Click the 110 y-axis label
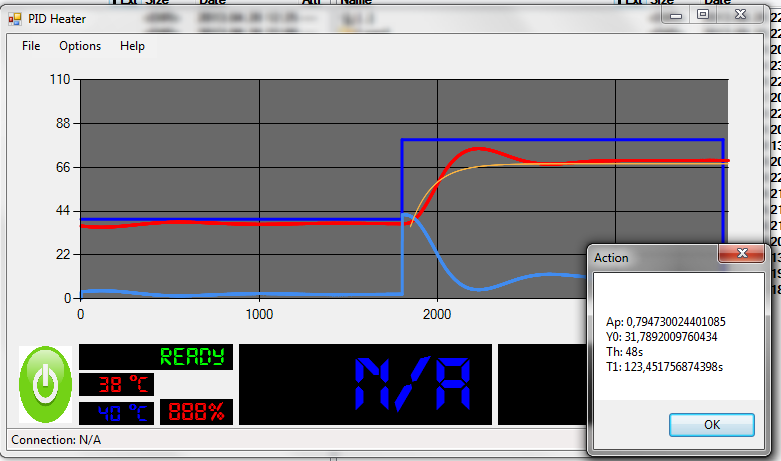 [60, 79]
